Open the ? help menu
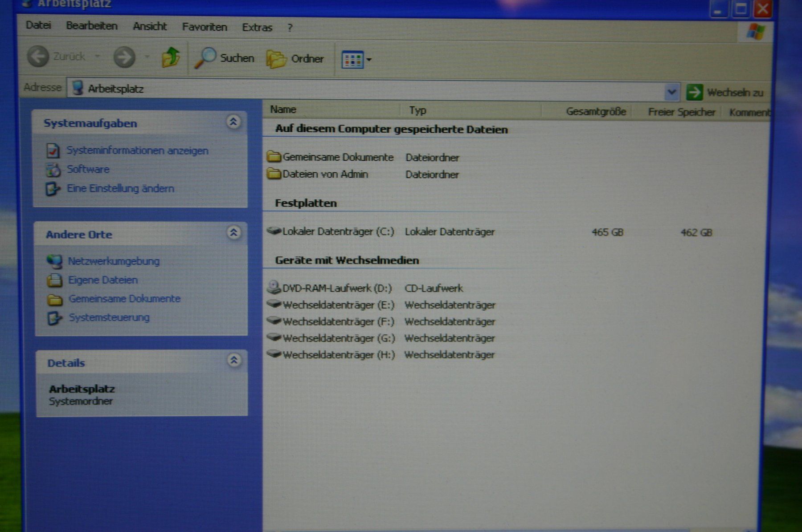Image resolution: width=802 pixels, height=532 pixels. (x=290, y=28)
